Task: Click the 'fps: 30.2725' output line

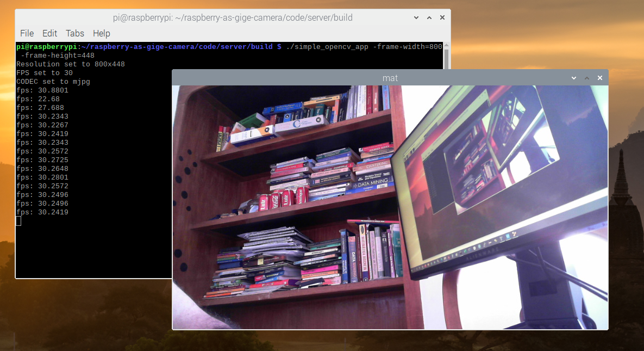Action: pos(42,159)
